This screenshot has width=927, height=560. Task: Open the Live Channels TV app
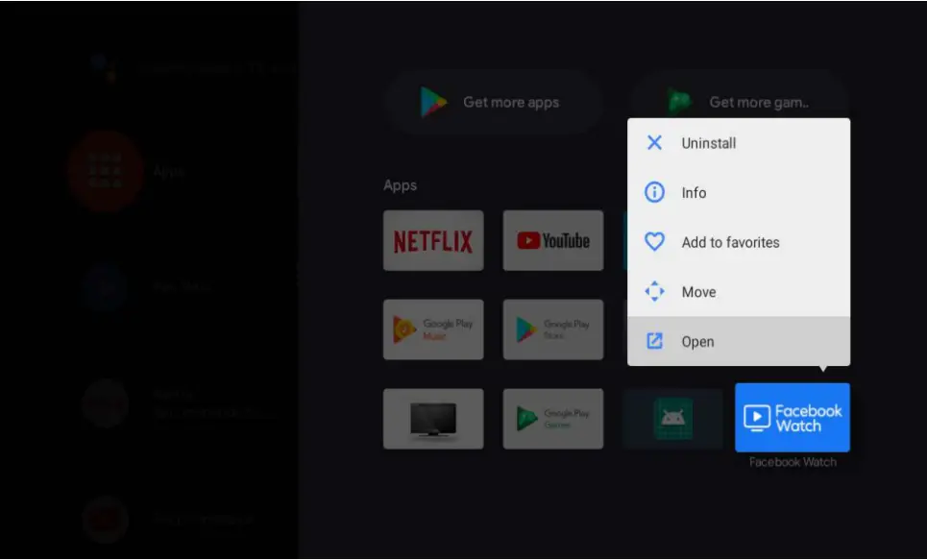pos(433,418)
